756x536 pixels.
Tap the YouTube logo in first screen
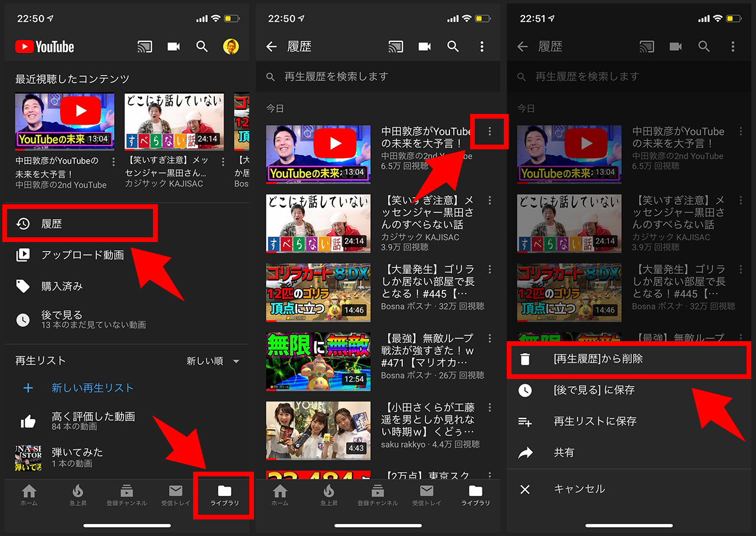pyautogui.click(x=45, y=47)
